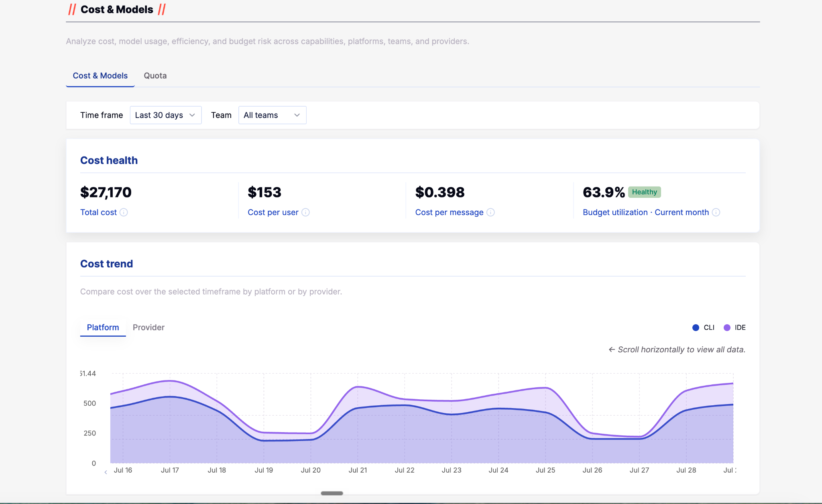
Task: Switch to the Quota tab
Action: pos(155,75)
